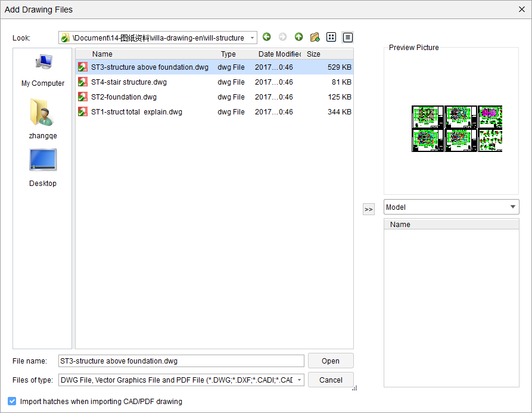Switch to detailed list view
Viewport: 532px width, 413px height.
click(348, 38)
